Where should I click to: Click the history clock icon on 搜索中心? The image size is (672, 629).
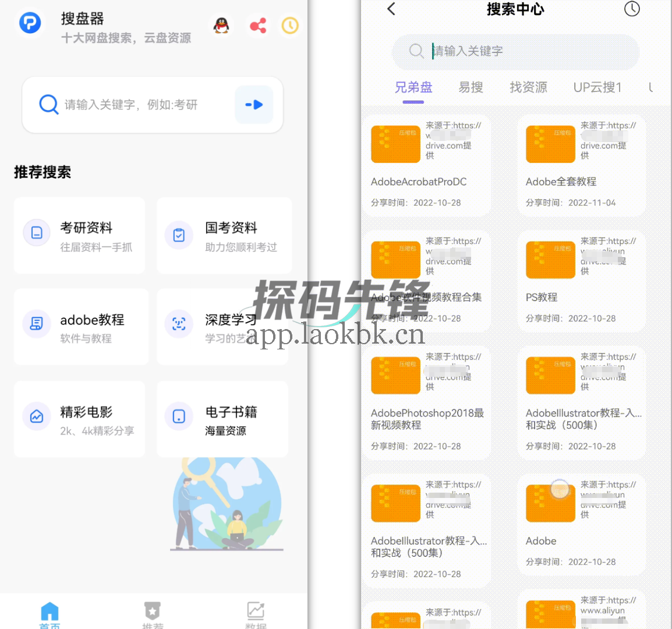632,9
